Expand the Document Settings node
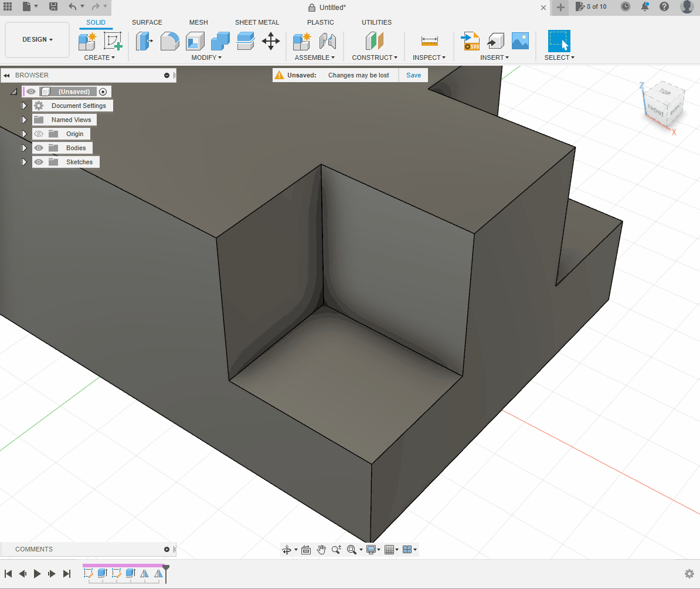This screenshot has height=589, width=700. (24, 106)
